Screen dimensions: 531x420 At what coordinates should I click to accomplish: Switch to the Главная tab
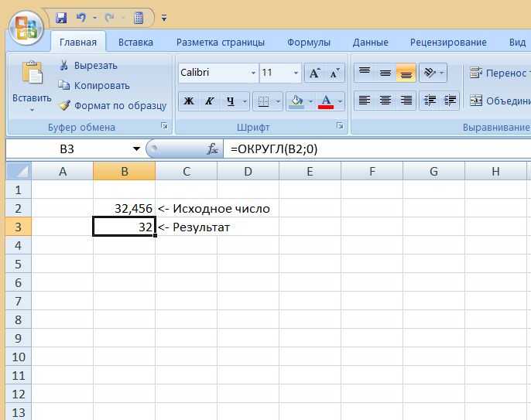coord(78,43)
